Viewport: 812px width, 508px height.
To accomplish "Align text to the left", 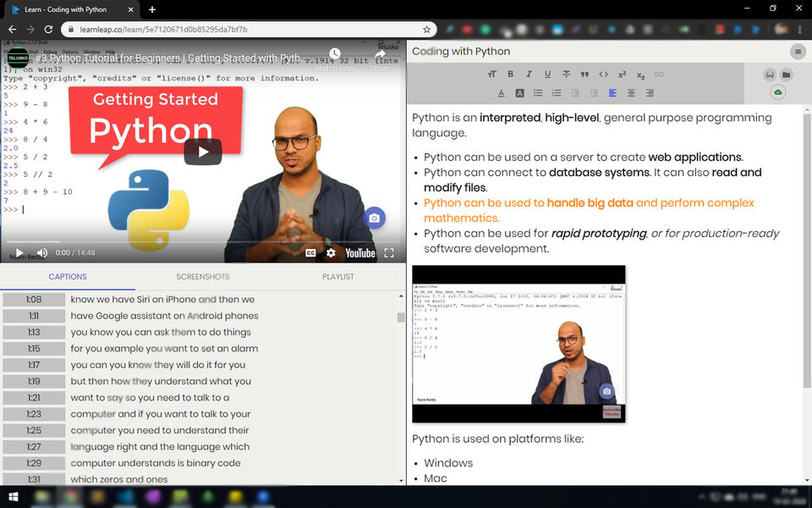I will pos(612,93).
